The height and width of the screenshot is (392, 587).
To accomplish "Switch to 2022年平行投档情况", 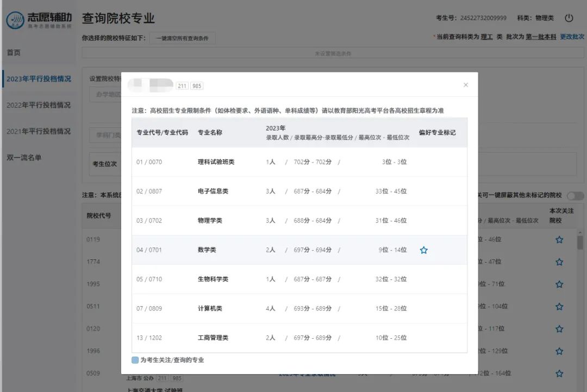I will click(39, 105).
